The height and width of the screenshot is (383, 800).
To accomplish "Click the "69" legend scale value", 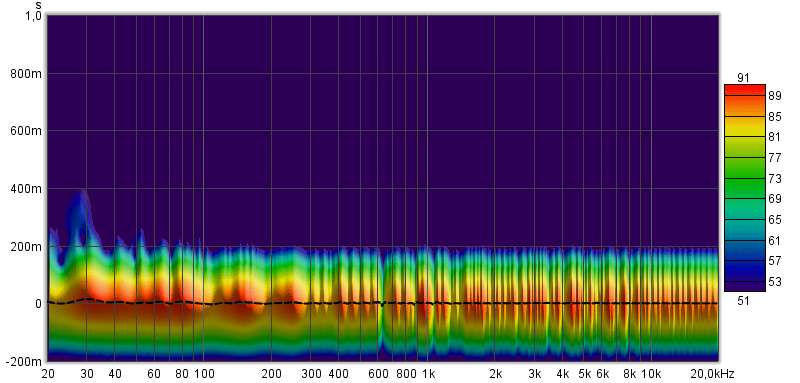I will pyautogui.click(x=776, y=199).
